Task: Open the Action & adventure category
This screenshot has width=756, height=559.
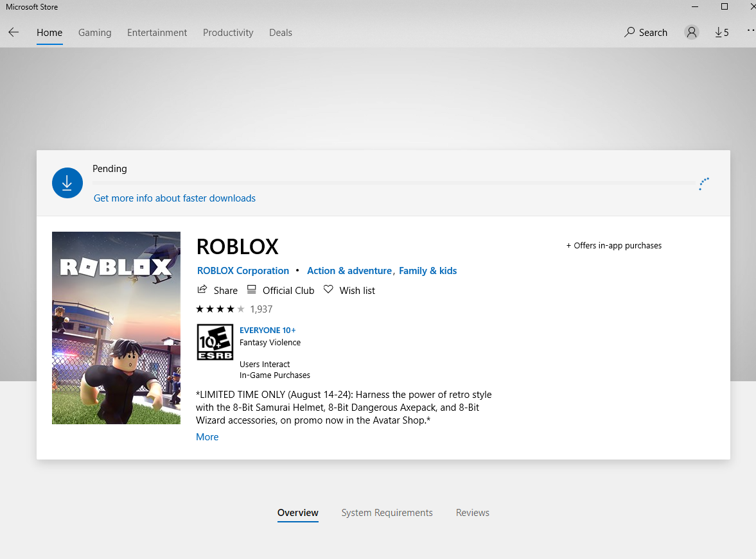Action: coord(349,271)
